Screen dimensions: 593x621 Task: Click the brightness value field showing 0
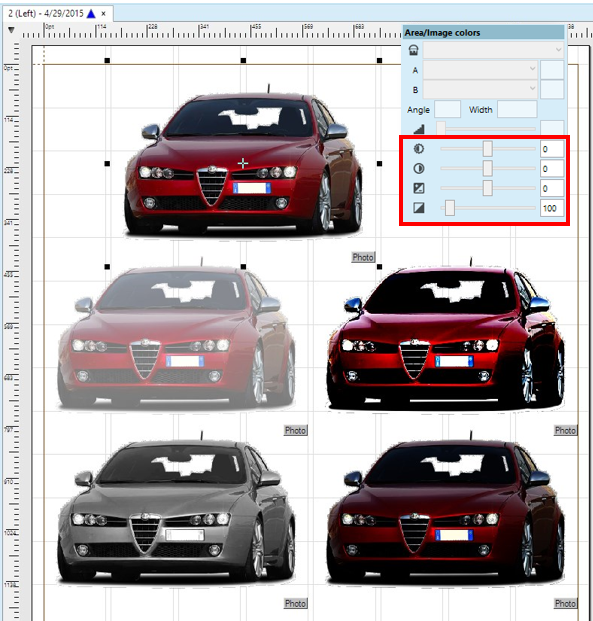coord(552,149)
